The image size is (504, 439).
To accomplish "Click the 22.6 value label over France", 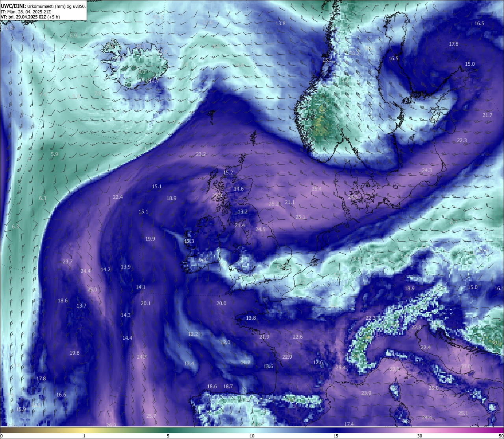I will [298, 337].
